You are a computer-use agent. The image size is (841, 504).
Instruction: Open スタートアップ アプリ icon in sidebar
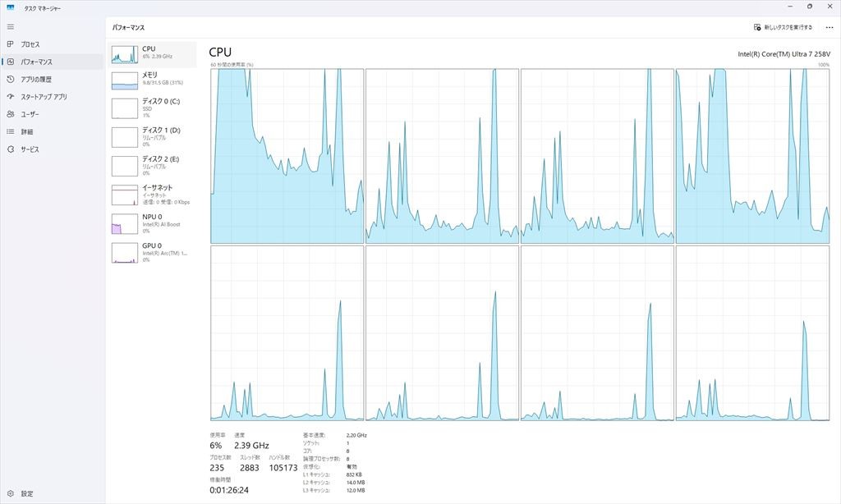pyautogui.click(x=10, y=97)
